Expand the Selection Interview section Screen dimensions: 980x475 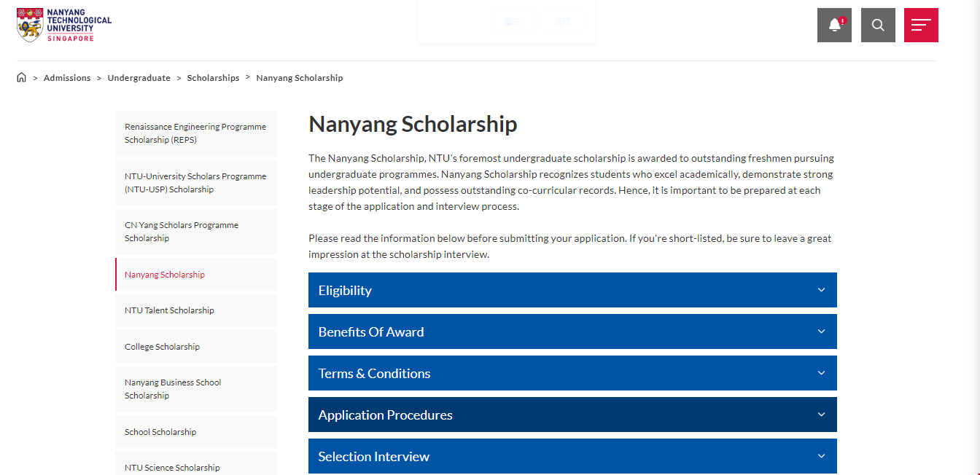coord(572,456)
